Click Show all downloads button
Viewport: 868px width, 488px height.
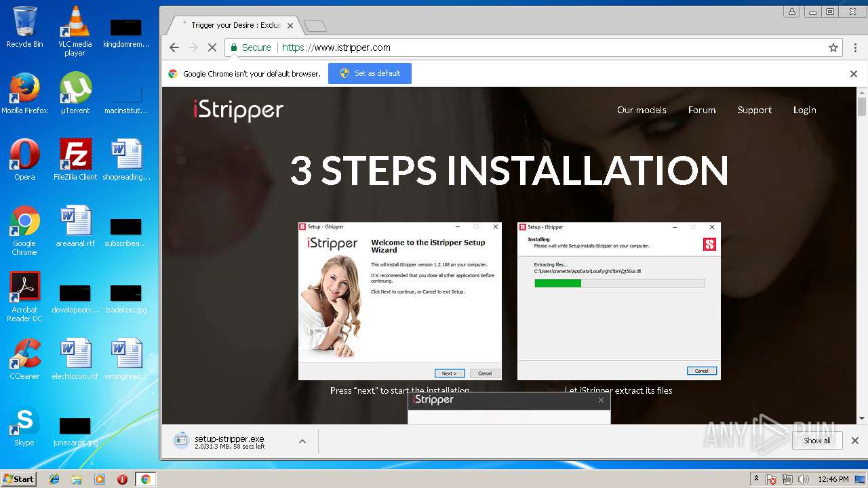pos(816,441)
